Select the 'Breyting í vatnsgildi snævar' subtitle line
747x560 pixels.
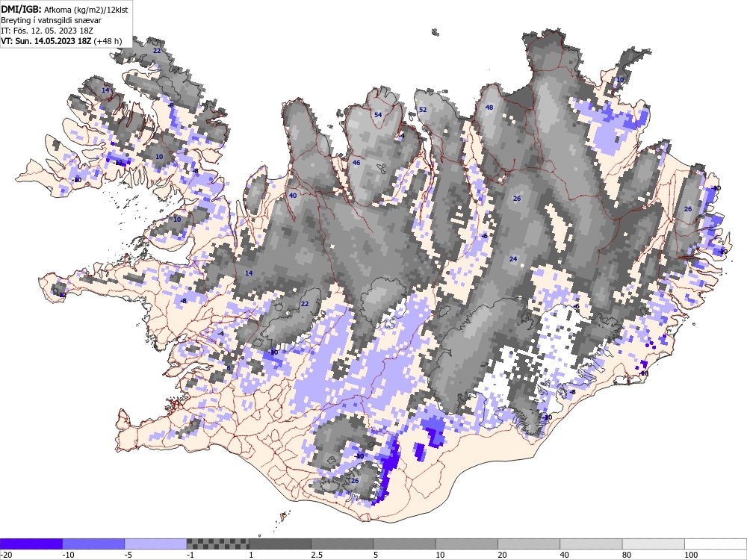tap(51, 20)
